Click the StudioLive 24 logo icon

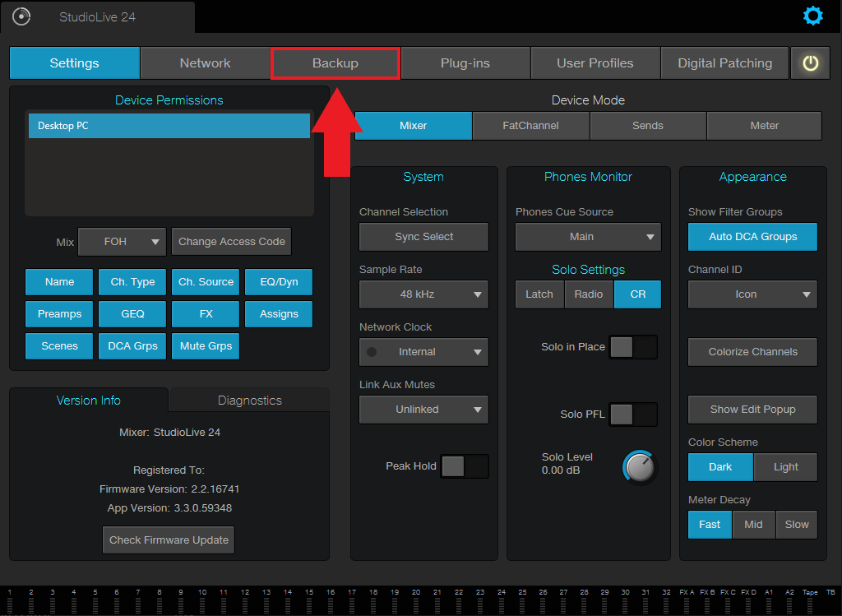pyautogui.click(x=21, y=16)
